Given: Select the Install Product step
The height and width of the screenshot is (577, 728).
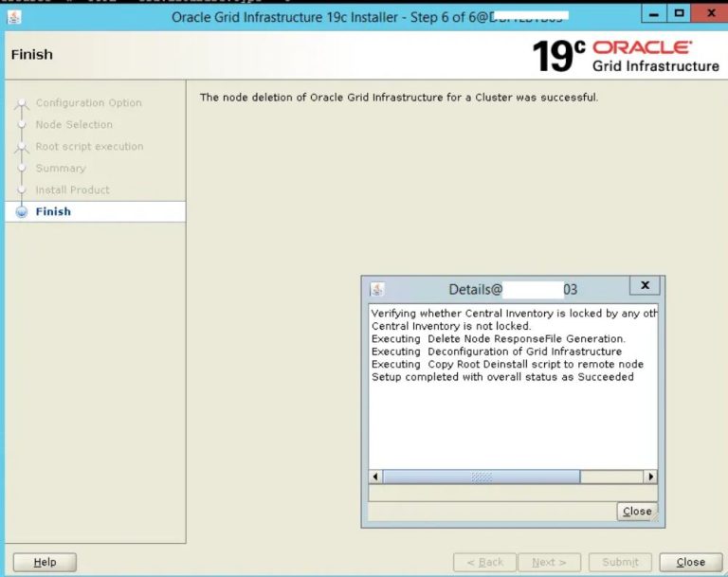Looking at the screenshot, I should [72, 189].
